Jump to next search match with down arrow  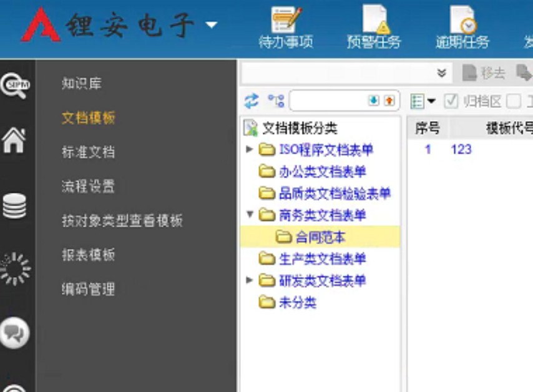(x=373, y=100)
